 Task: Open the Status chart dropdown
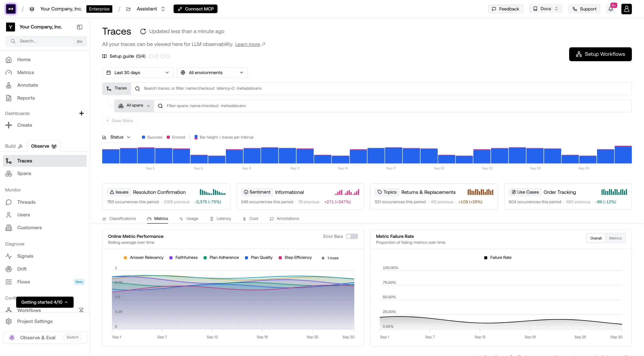tap(116, 137)
